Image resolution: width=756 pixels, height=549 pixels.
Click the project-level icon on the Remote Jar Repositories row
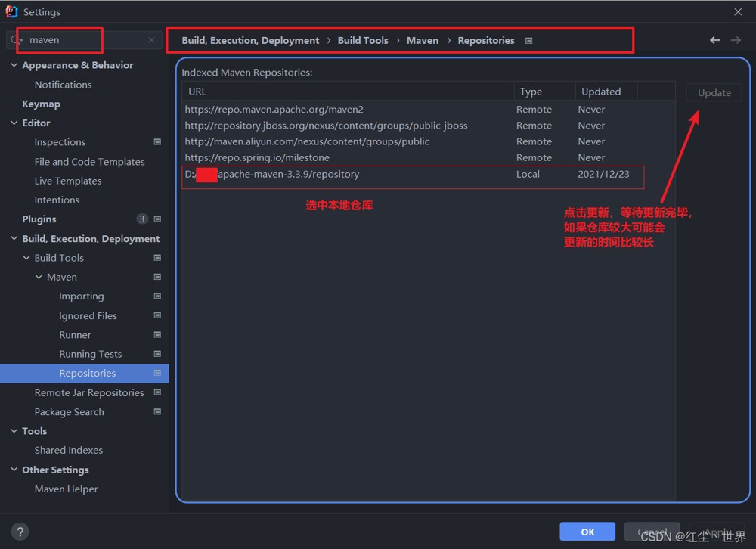157,392
